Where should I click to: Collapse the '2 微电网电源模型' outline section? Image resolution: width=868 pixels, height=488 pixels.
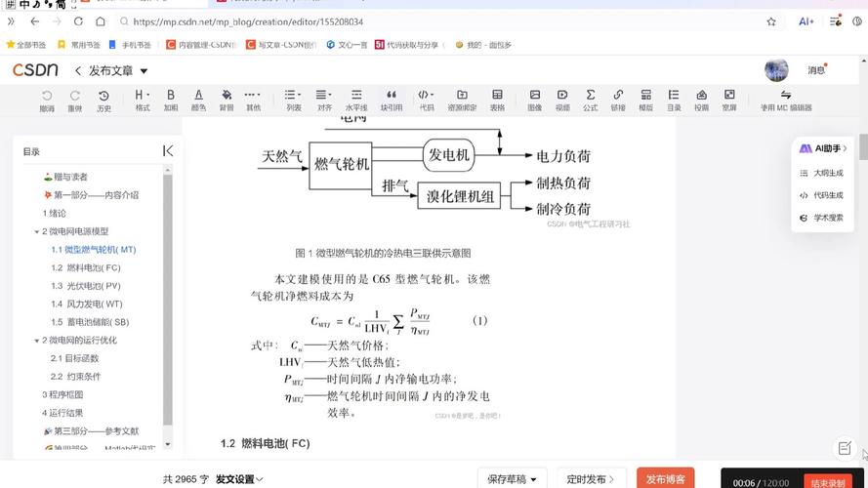[37, 232]
